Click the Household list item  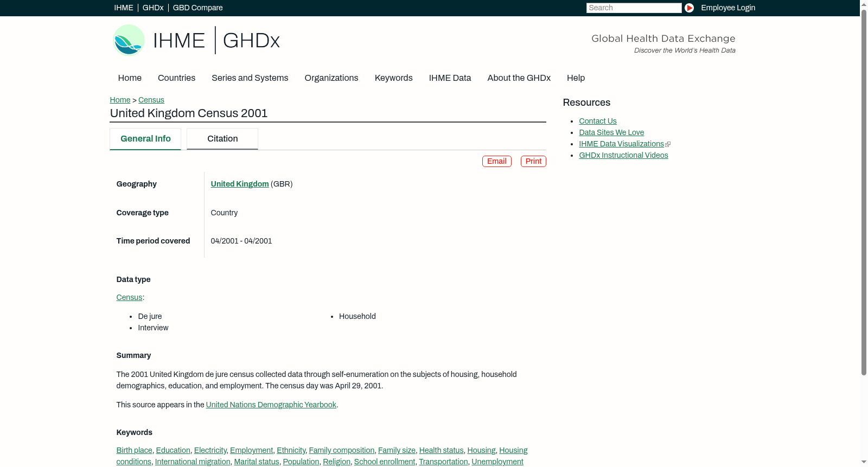(x=358, y=316)
